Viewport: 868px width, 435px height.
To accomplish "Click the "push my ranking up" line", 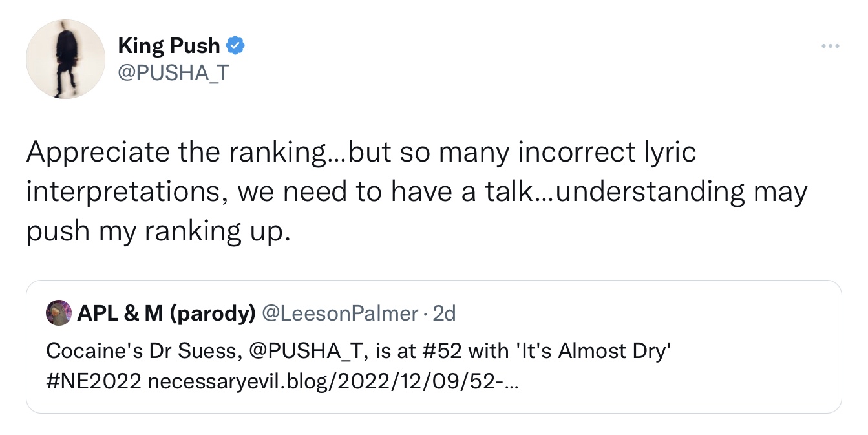I will click(x=155, y=232).
